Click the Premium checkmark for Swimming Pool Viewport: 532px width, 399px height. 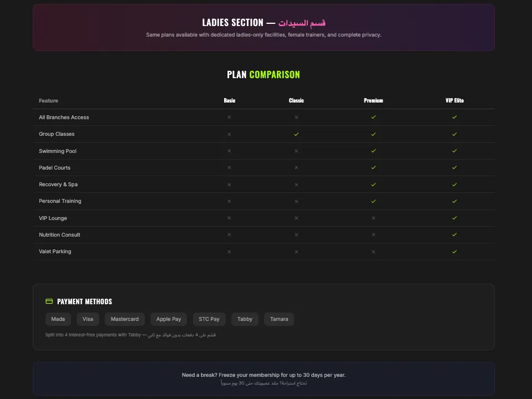click(373, 151)
